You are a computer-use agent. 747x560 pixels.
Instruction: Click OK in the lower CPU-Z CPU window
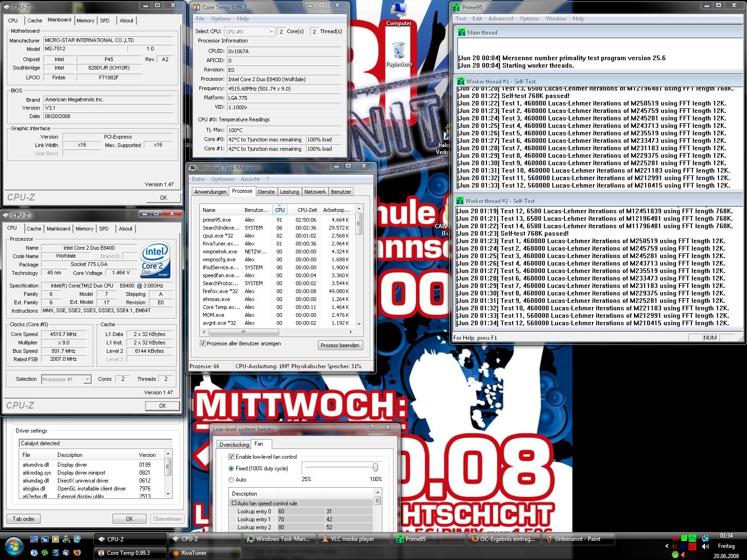(x=162, y=406)
